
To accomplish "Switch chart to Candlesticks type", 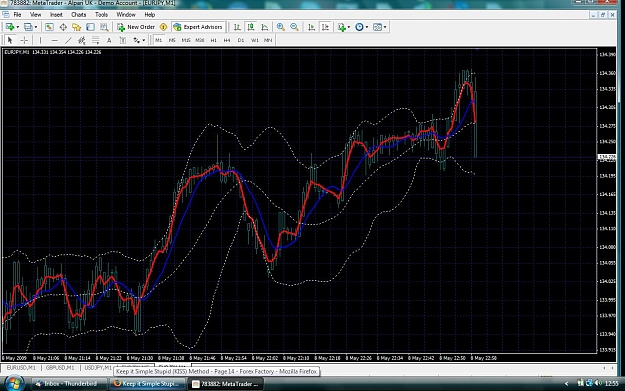I will click(x=251, y=27).
